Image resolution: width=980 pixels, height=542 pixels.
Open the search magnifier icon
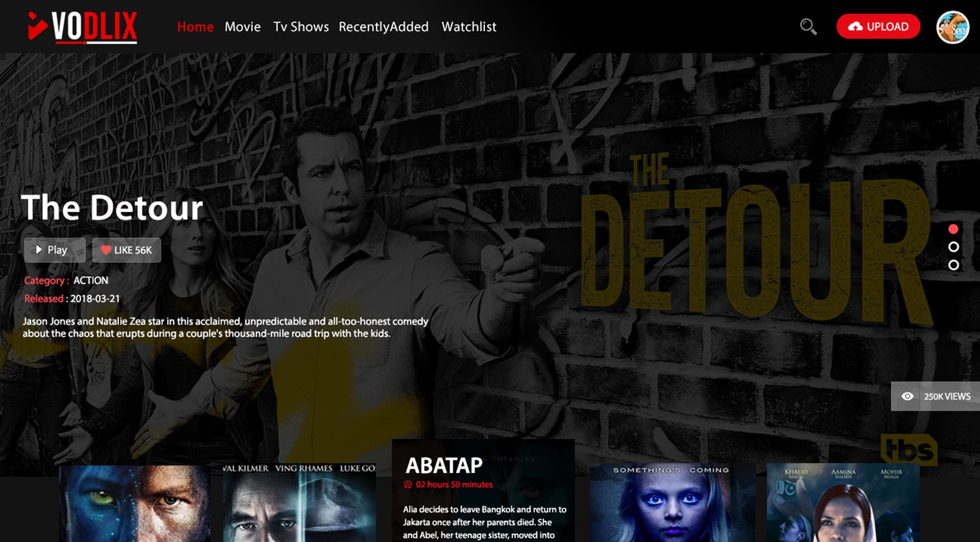pos(808,27)
